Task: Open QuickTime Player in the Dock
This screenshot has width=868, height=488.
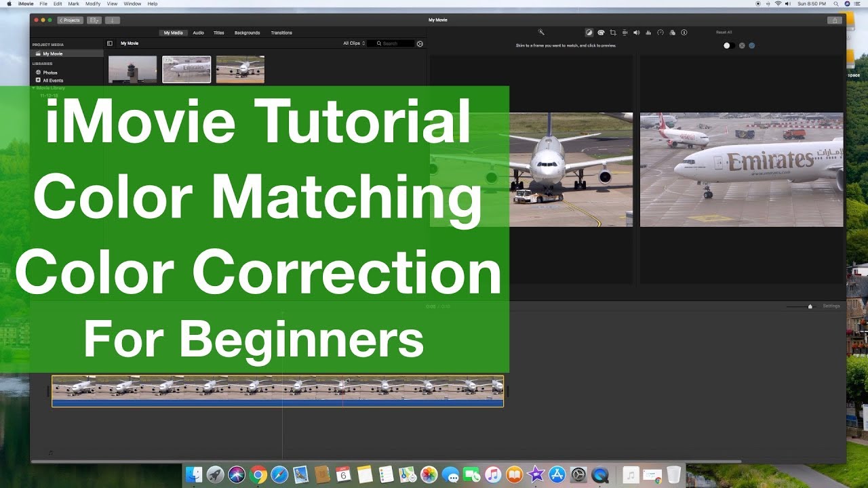Action: tap(600, 474)
